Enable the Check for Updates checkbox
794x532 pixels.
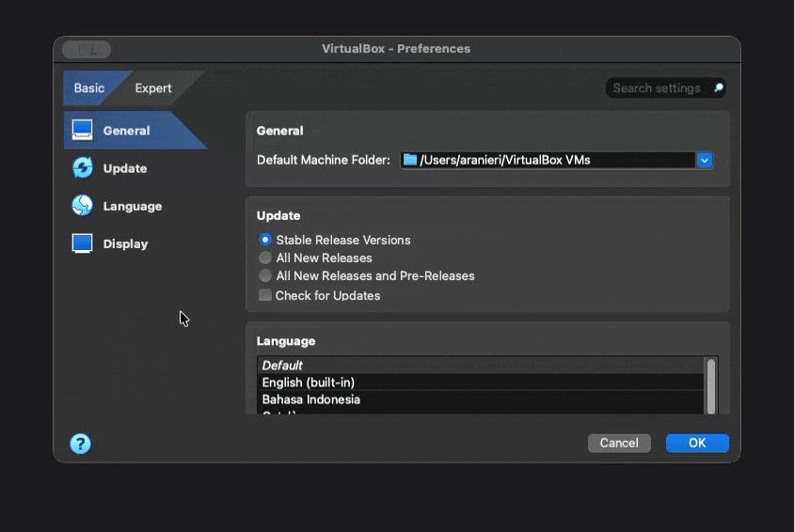tap(265, 295)
